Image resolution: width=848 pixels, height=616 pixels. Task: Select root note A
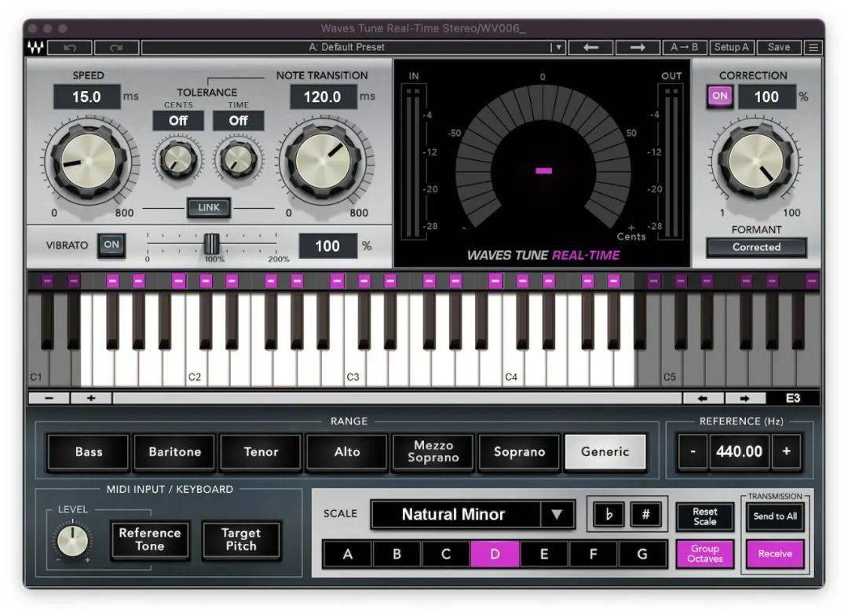[347, 554]
